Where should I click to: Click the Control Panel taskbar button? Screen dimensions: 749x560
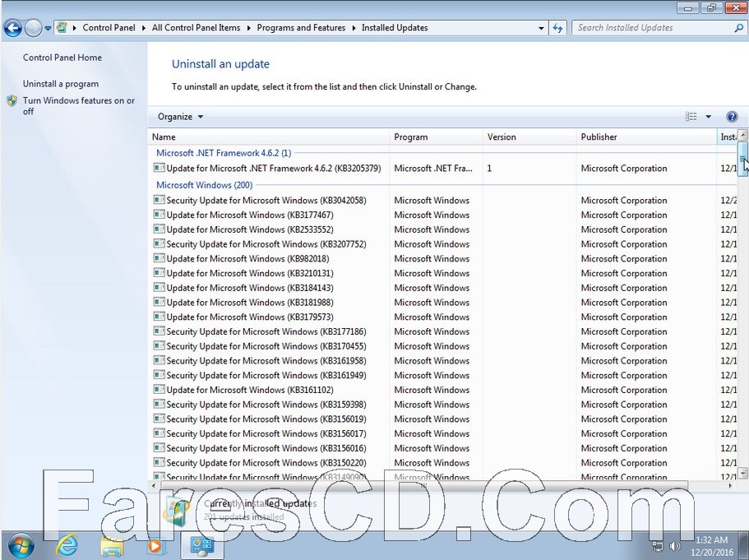[201, 545]
